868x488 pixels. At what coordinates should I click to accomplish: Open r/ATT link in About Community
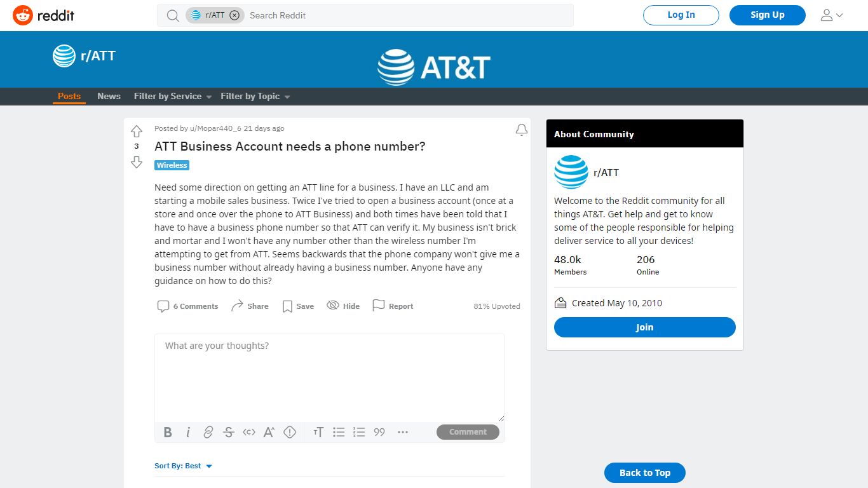pos(606,173)
